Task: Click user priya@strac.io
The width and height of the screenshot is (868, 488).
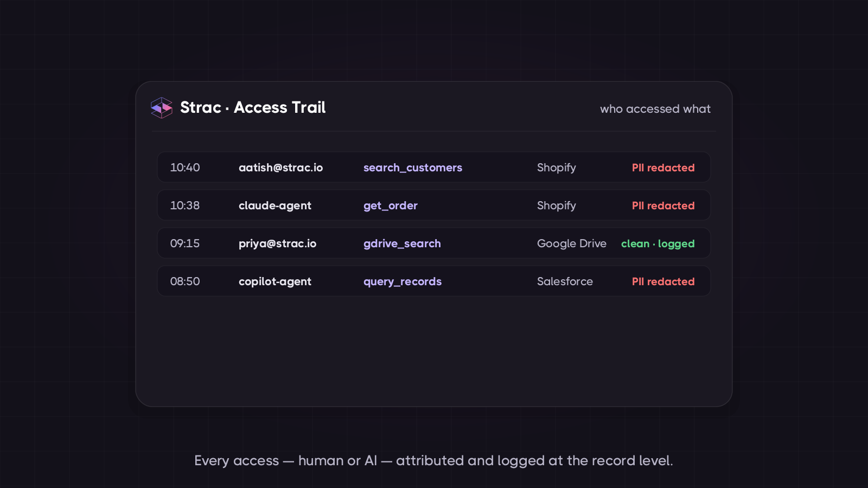Action: pos(278,244)
